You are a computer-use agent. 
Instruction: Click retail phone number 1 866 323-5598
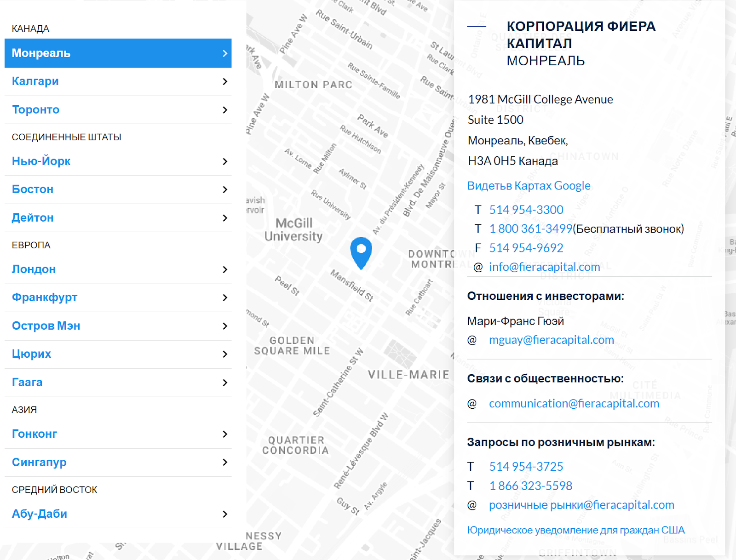(x=530, y=486)
